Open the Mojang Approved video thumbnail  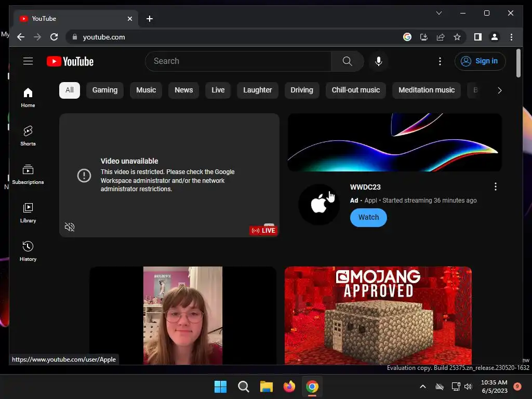378,315
